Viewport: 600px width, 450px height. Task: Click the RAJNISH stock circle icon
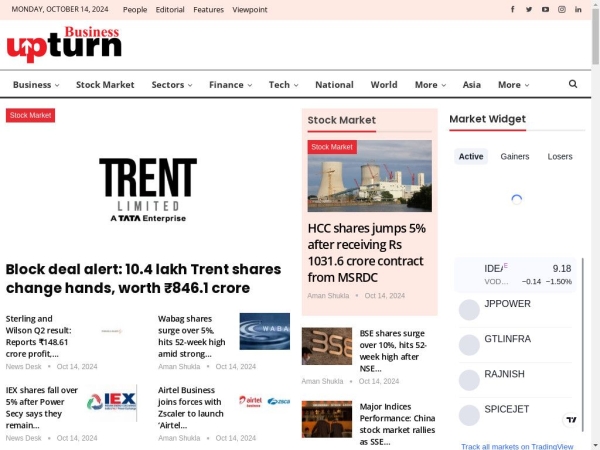[x=469, y=380]
